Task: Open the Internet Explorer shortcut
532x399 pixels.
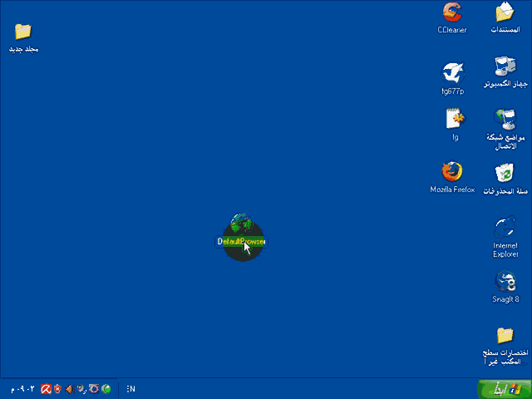Action: [x=505, y=227]
